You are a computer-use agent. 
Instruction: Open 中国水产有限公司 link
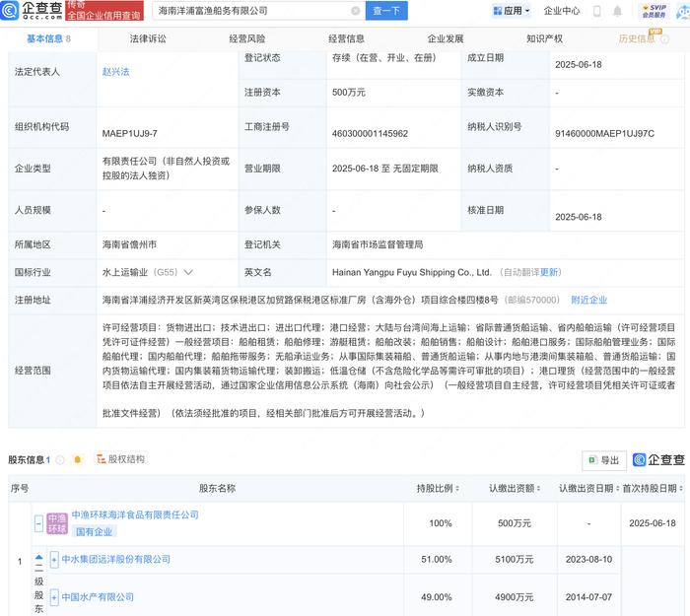pos(98,597)
